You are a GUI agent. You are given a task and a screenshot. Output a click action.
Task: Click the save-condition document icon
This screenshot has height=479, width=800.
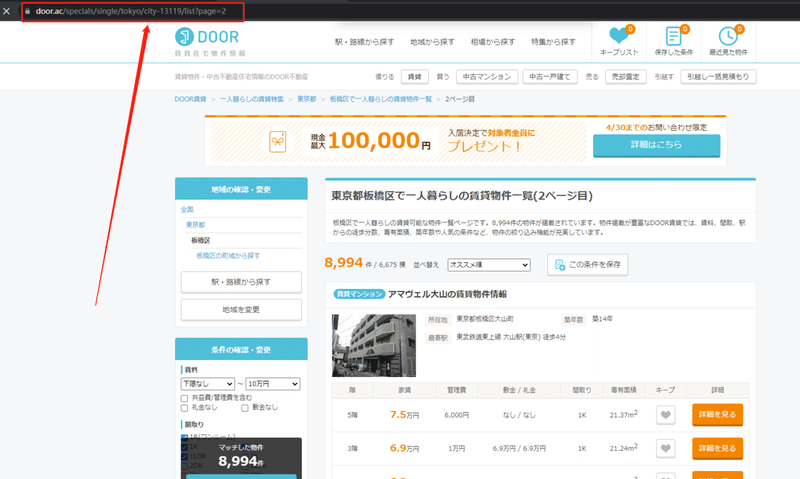pyautogui.click(x=560, y=265)
